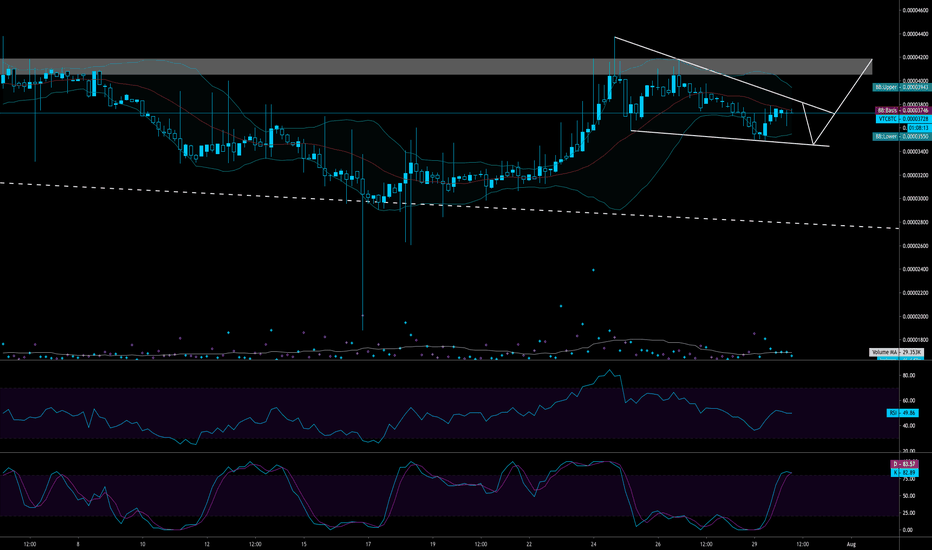
Task: Click the 0.00002600 price axis tick
Action: coord(915,246)
